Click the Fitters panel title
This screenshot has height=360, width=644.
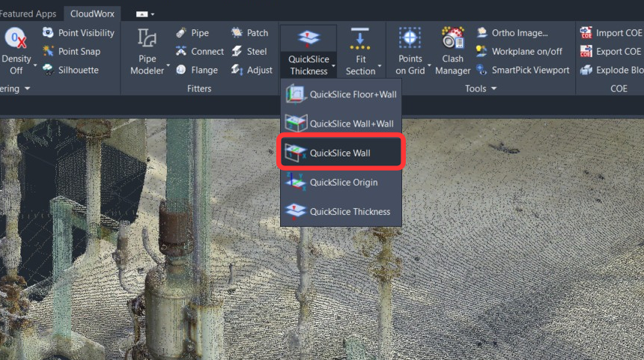(199, 88)
